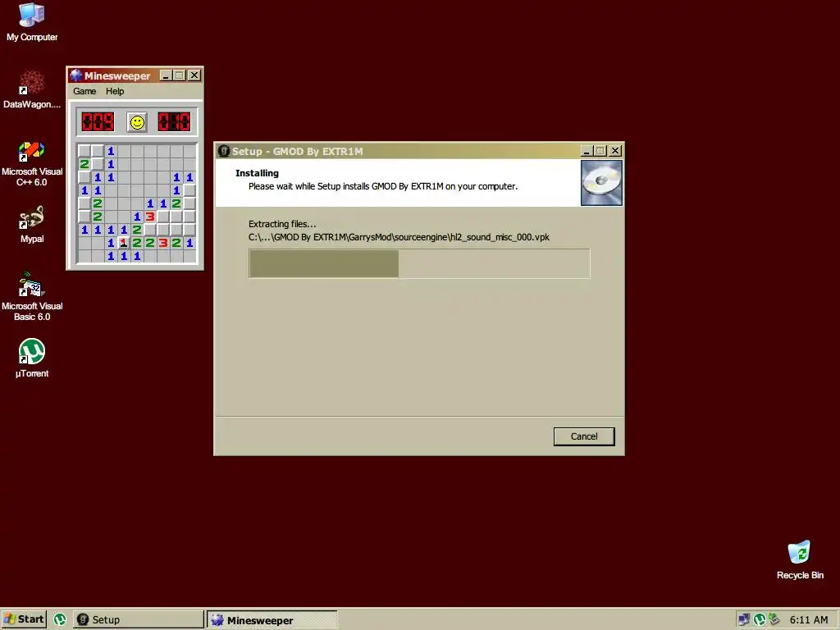Click the Minesweeper smiley face button

[137, 123]
